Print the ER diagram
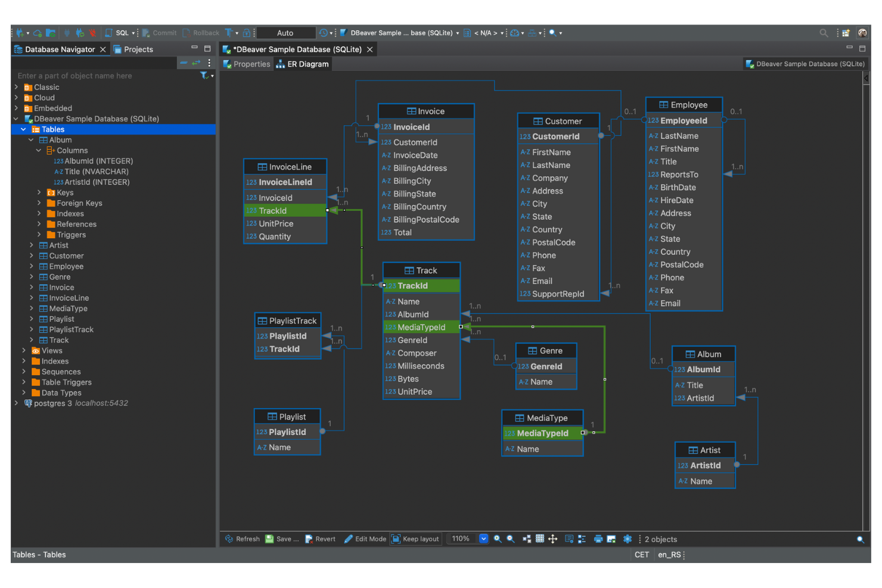 (x=598, y=539)
